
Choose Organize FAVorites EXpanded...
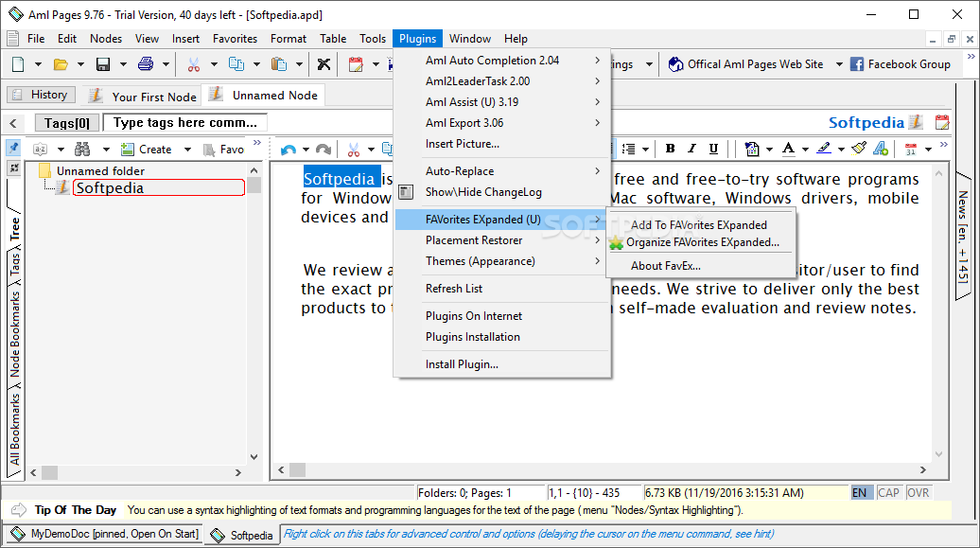click(703, 242)
